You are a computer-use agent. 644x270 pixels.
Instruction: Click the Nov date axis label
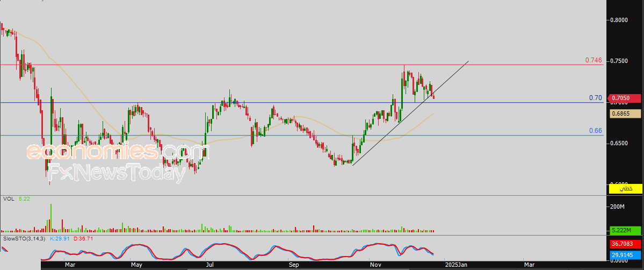click(x=375, y=265)
